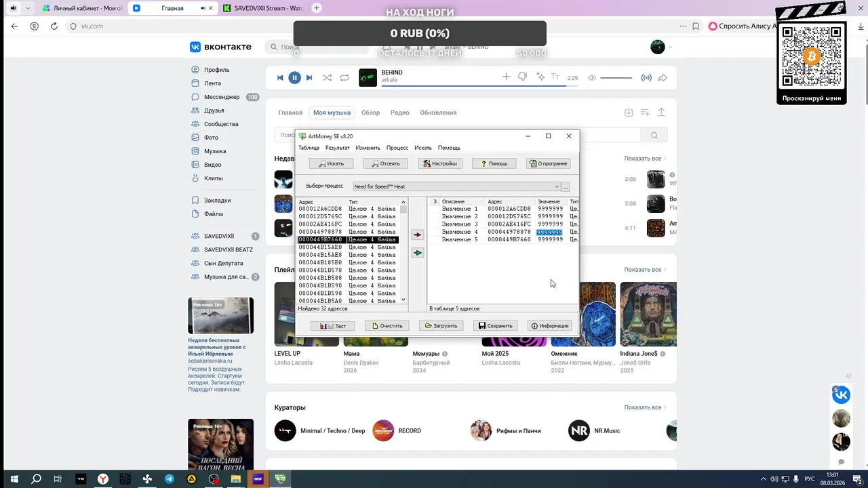868x488 pixels.
Task: Open the Таблица menu in ArtMoney
Action: 309,148
